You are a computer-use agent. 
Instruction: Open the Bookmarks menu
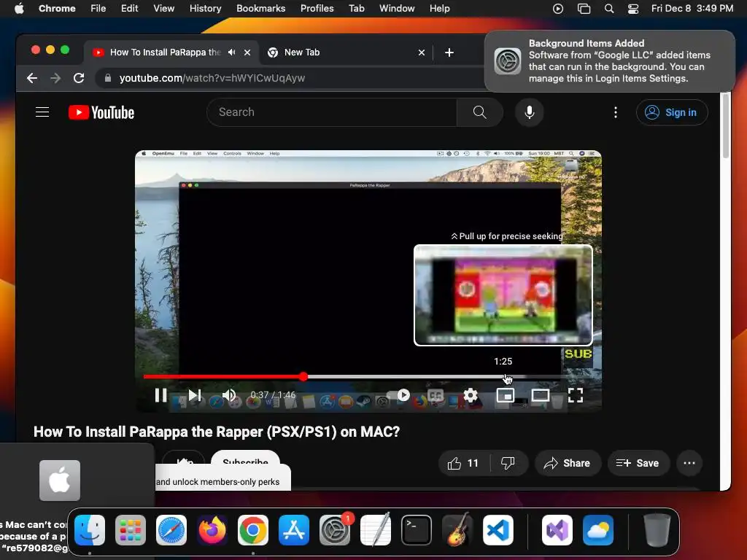point(261,9)
